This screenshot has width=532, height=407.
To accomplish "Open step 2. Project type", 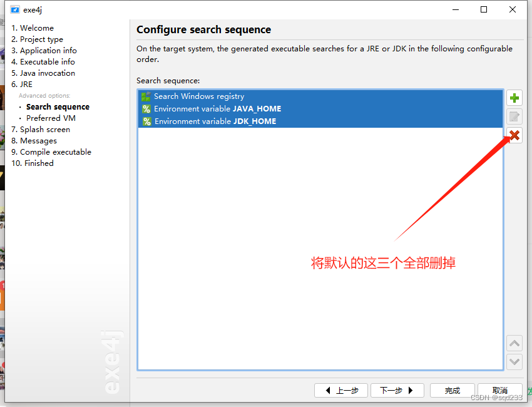I will click(38, 39).
